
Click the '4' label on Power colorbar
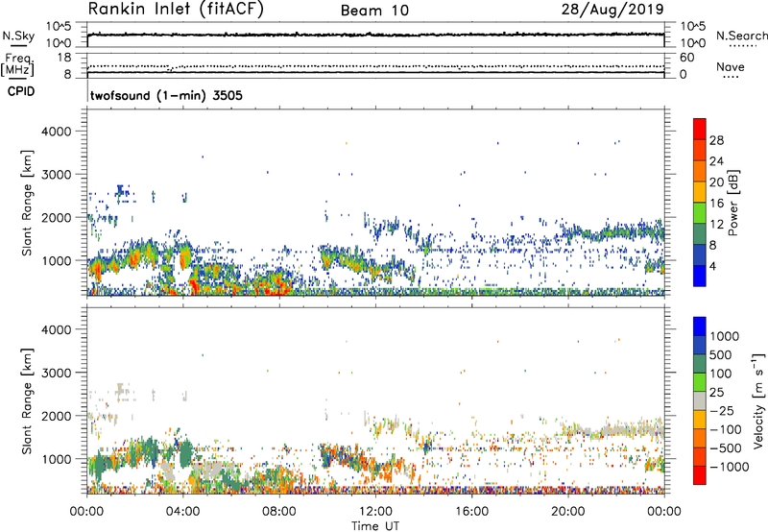712,266
